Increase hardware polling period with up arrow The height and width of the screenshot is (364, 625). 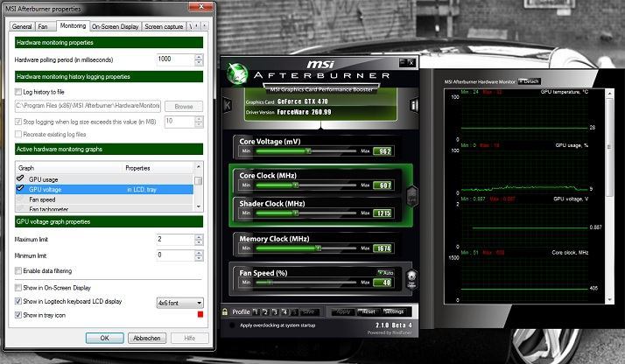tap(199, 57)
